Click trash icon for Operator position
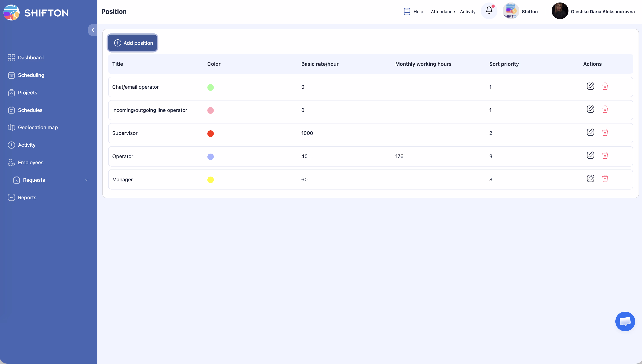Screen dimensions: 642x364 point(605,156)
